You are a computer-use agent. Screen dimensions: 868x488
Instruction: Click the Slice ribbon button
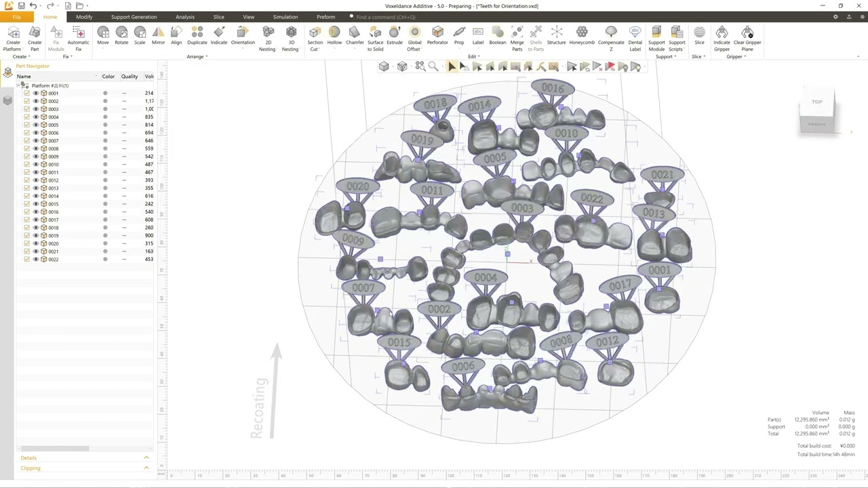tap(699, 36)
